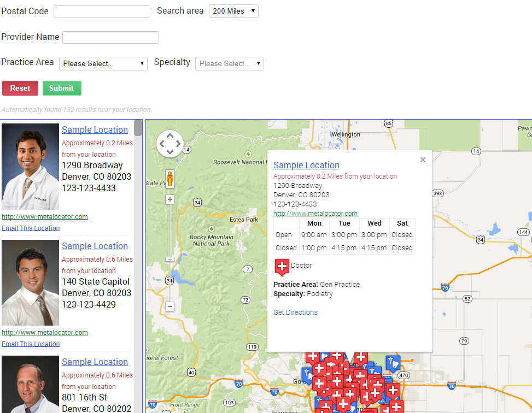Viewport: 532px width, 413px height.
Task: Click the 'Mon' column header in hours table
Action: (314, 223)
